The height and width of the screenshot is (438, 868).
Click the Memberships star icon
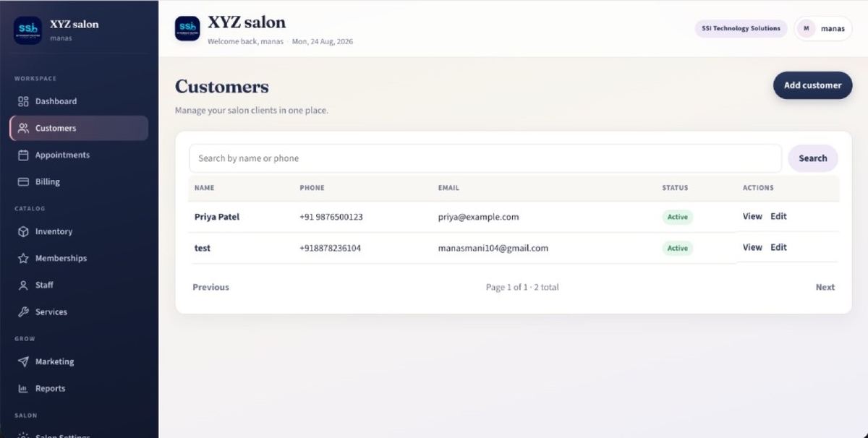(x=23, y=258)
